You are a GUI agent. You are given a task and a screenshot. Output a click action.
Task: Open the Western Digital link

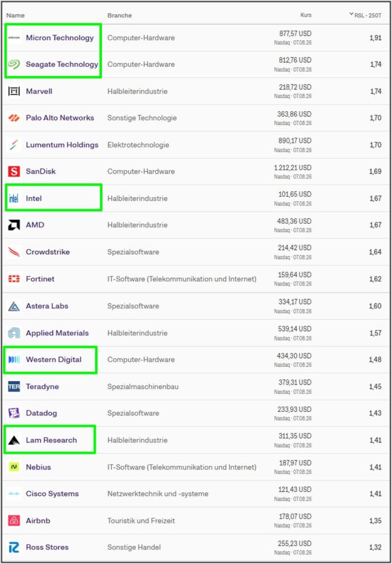(53, 360)
